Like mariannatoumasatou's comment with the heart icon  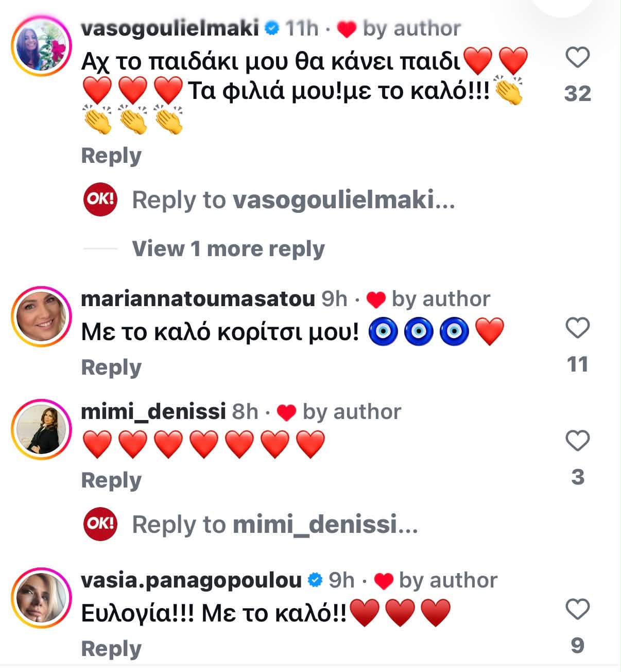577,328
